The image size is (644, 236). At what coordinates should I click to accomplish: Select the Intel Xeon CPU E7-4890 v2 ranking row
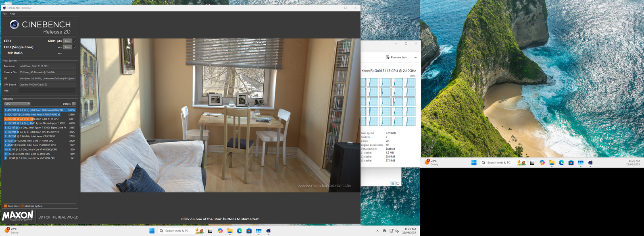click(40, 114)
